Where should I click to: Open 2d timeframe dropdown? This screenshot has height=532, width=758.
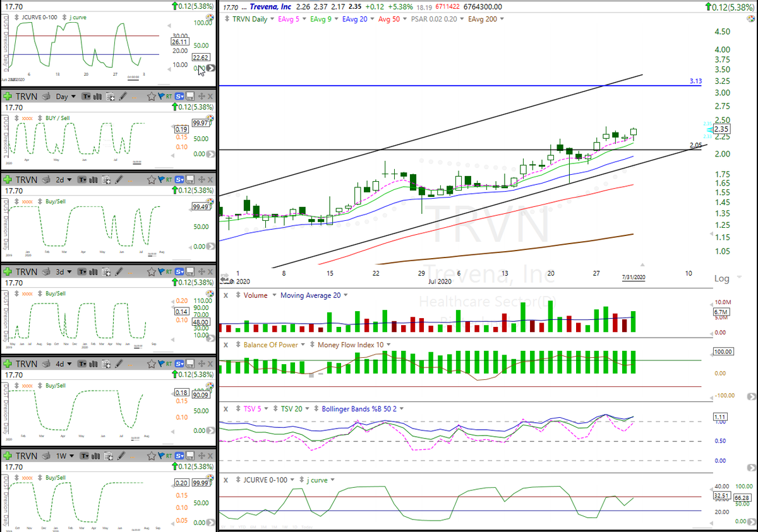pos(69,179)
